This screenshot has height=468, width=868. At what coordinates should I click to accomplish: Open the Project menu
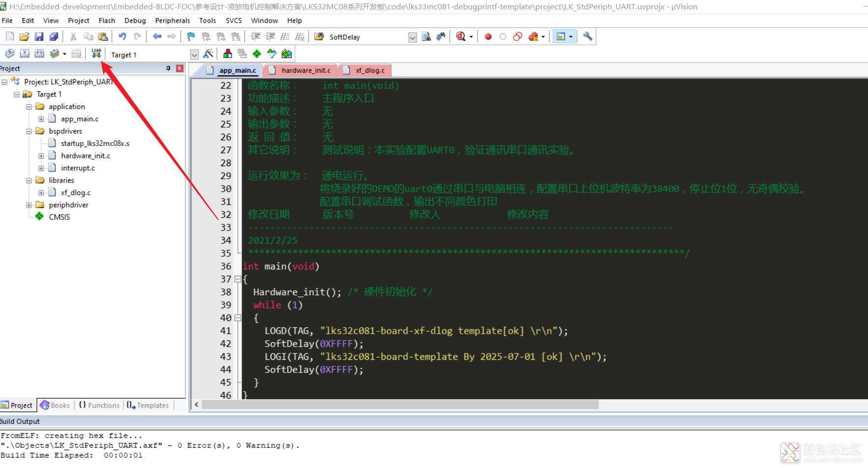point(79,21)
